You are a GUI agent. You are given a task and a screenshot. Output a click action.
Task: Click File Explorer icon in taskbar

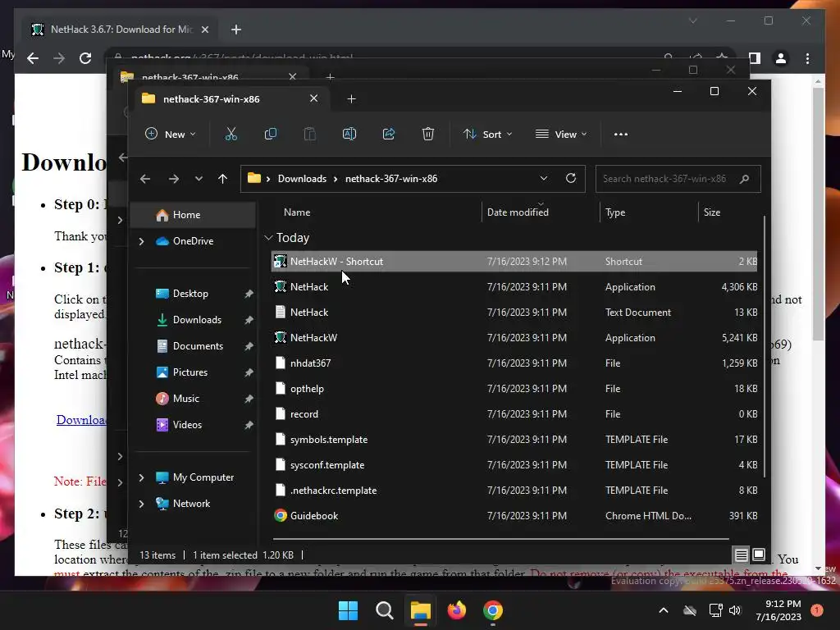point(421,610)
